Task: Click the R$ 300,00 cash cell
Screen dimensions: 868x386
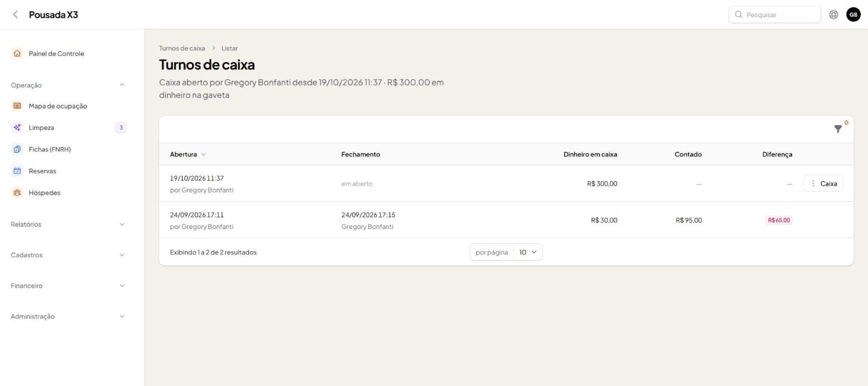Action: click(x=602, y=184)
